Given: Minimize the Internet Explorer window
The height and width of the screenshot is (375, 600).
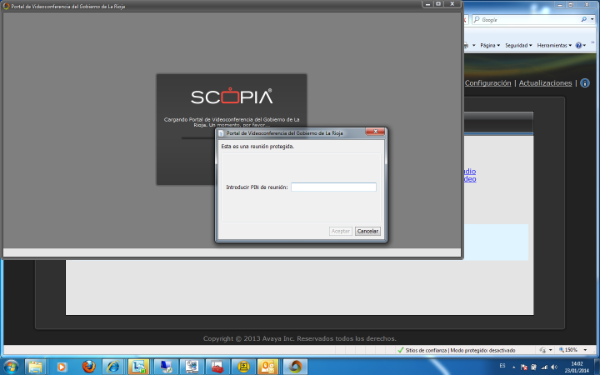Looking at the screenshot, I should 560,5.
